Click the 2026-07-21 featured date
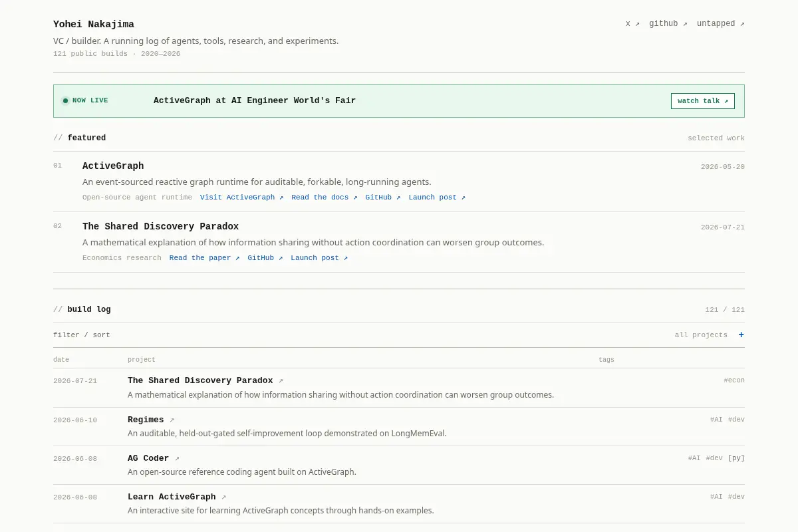This screenshot has height=532, width=798. coord(723,227)
